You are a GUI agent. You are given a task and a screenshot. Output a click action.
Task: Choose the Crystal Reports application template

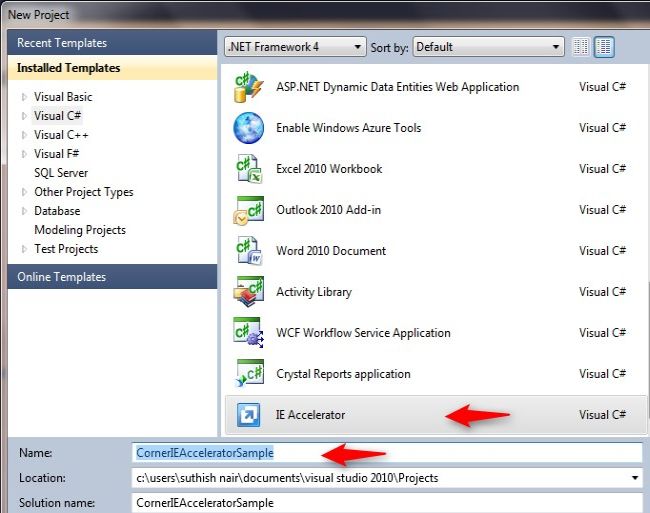343,374
